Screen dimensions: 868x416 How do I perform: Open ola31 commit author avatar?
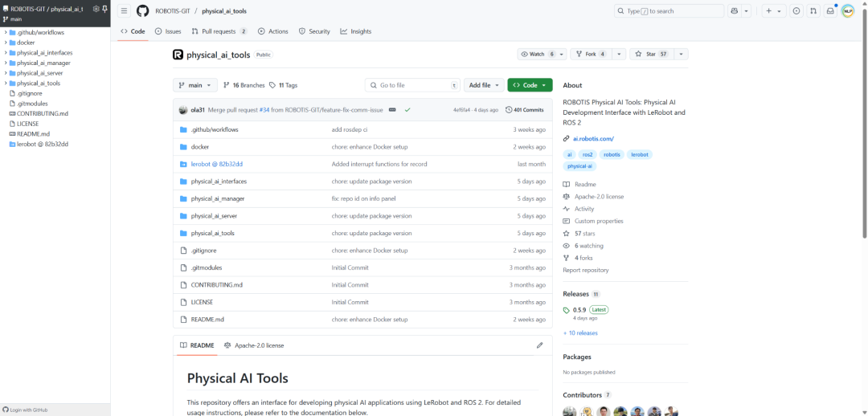pos(183,110)
